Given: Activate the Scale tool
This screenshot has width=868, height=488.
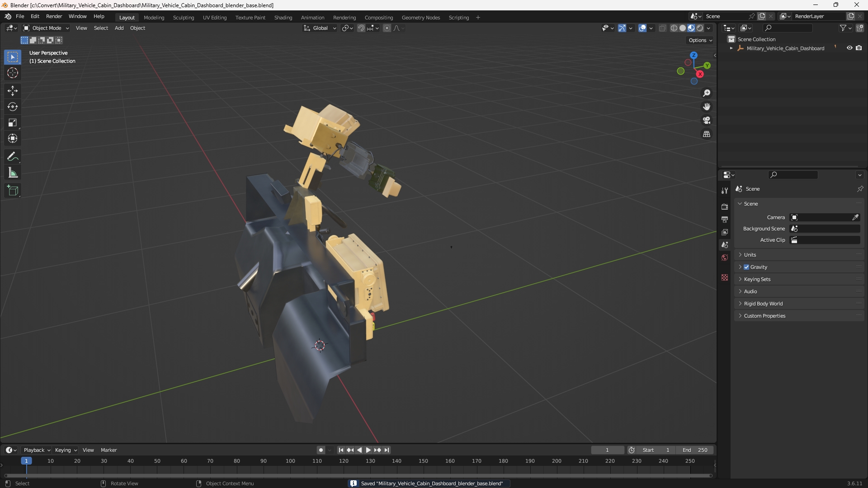Looking at the screenshot, I should 13,122.
